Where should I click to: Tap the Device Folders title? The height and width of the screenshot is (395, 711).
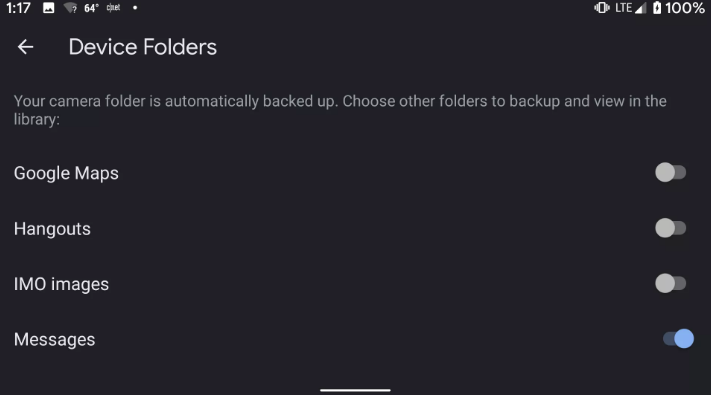(x=143, y=47)
